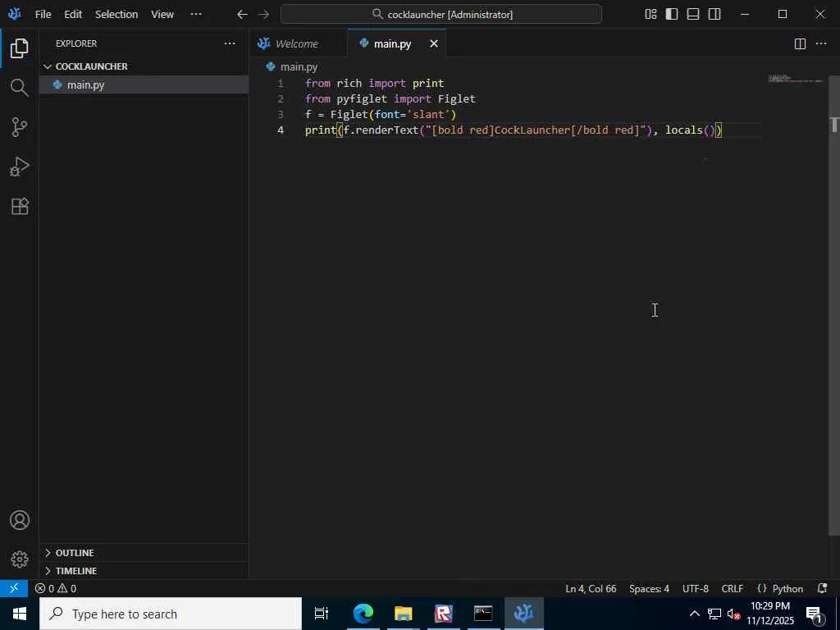This screenshot has height=630, width=840.
Task: Launch Microsoft Edge from the taskbar
Action: [x=363, y=614]
